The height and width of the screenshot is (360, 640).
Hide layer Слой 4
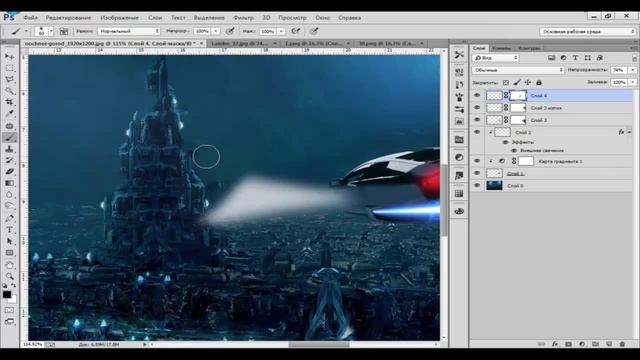(477, 96)
